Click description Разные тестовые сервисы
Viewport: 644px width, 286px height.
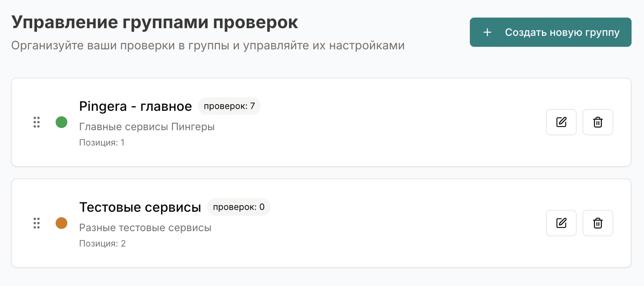coord(145,227)
